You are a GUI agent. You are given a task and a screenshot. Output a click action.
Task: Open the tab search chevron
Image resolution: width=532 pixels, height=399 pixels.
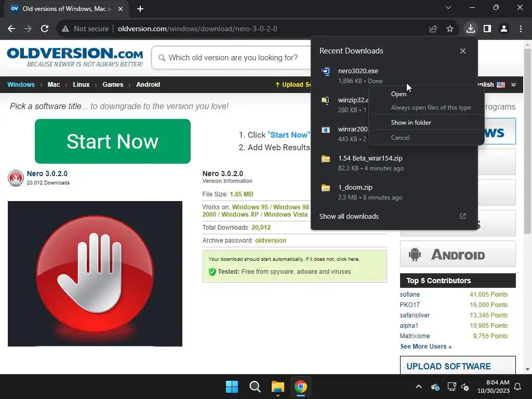click(448, 7)
